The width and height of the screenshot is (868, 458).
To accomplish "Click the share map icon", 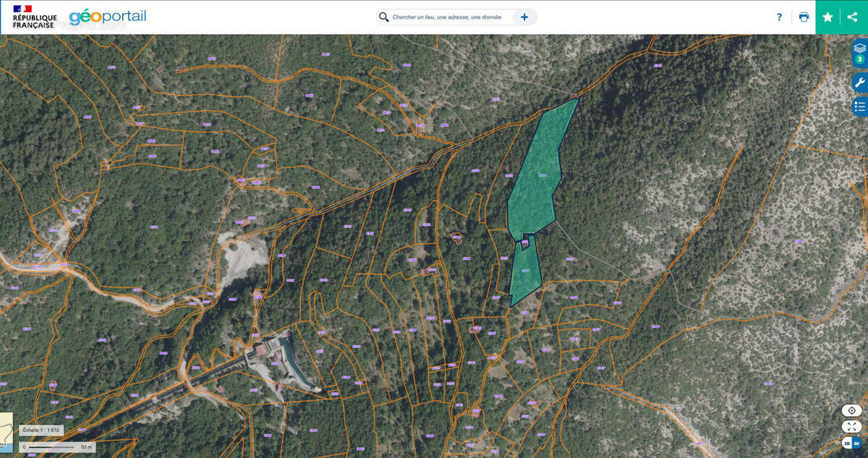I will [853, 17].
